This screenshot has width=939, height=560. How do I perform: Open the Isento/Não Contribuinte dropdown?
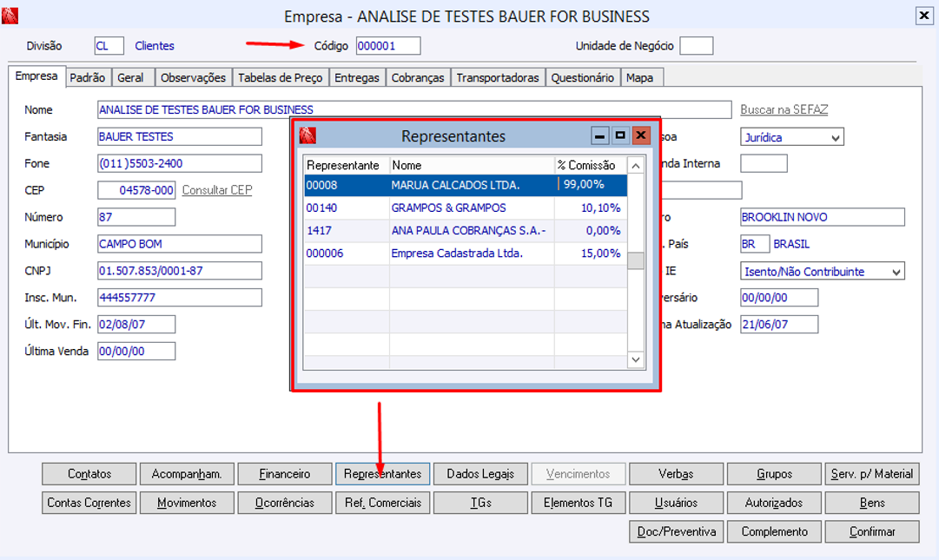point(896,272)
